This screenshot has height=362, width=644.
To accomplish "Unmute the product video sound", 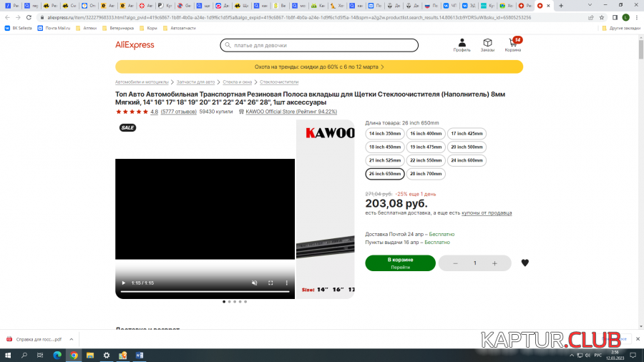I will pos(254,283).
